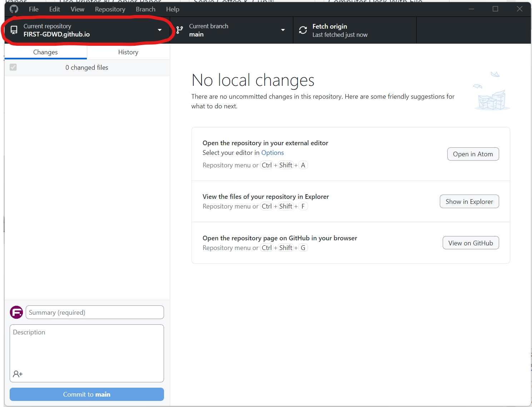Open the Options link for editor selection
The height and width of the screenshot is (407, 532).
point(273,153)
